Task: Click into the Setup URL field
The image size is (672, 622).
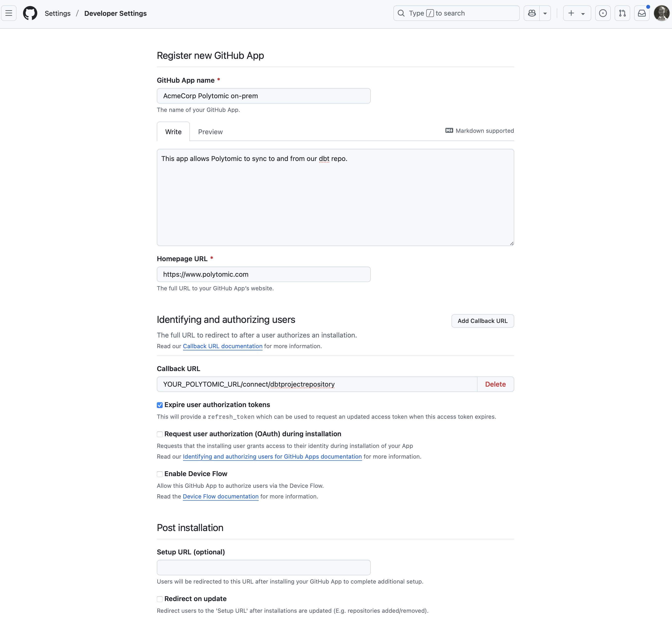Action: point(264,568)
